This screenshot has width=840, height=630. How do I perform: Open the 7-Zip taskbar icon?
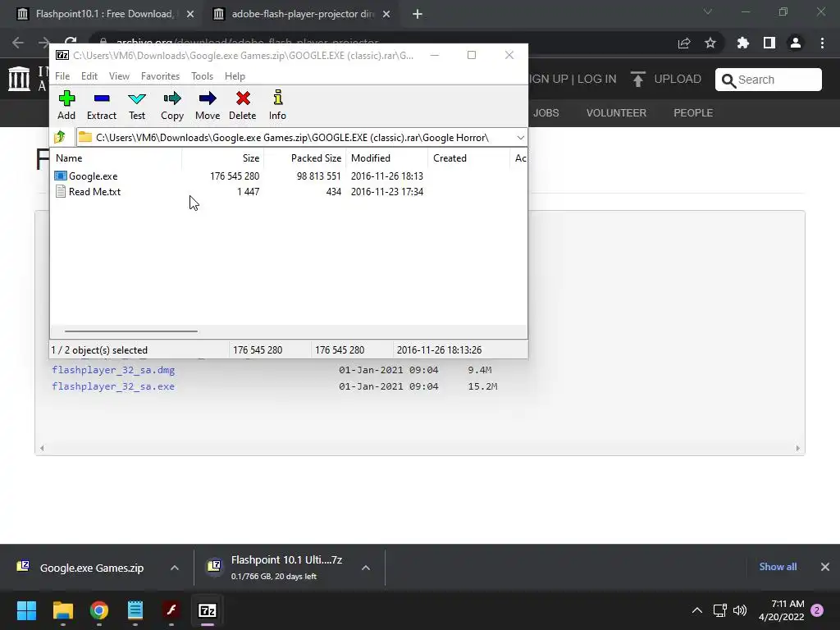coord(208,610)
